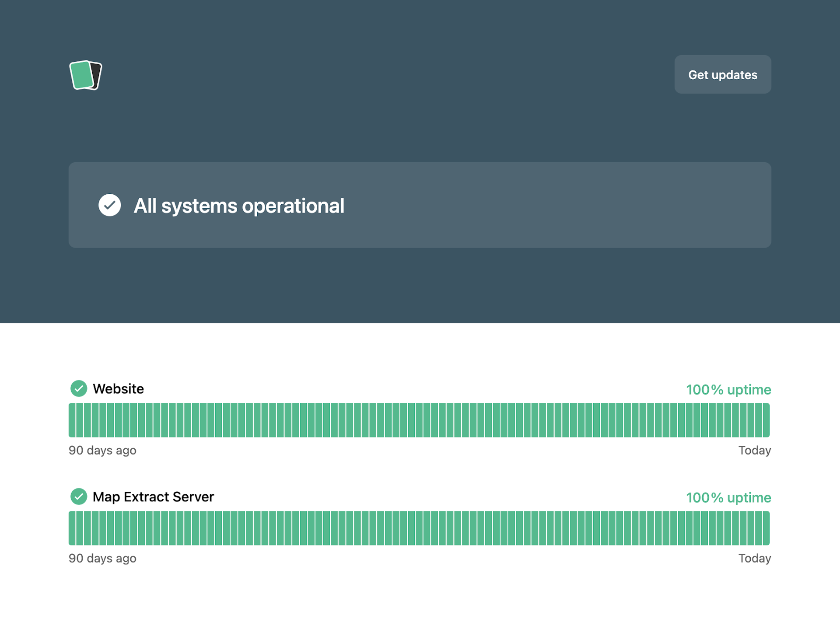
Task: Click 'Today' label under Map Extract Server chart
Action: point(755,558)
